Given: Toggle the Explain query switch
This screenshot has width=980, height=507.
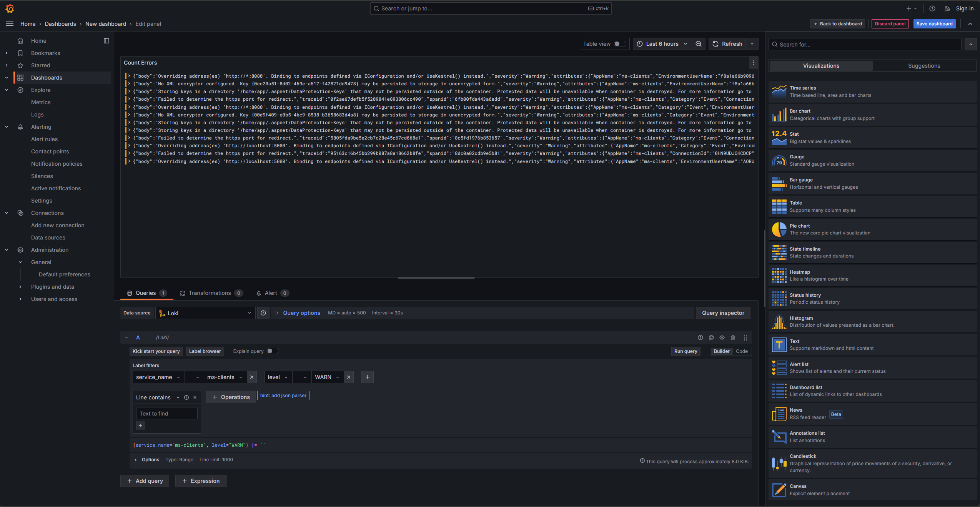Looking at the screenshot, I should 273,351.
